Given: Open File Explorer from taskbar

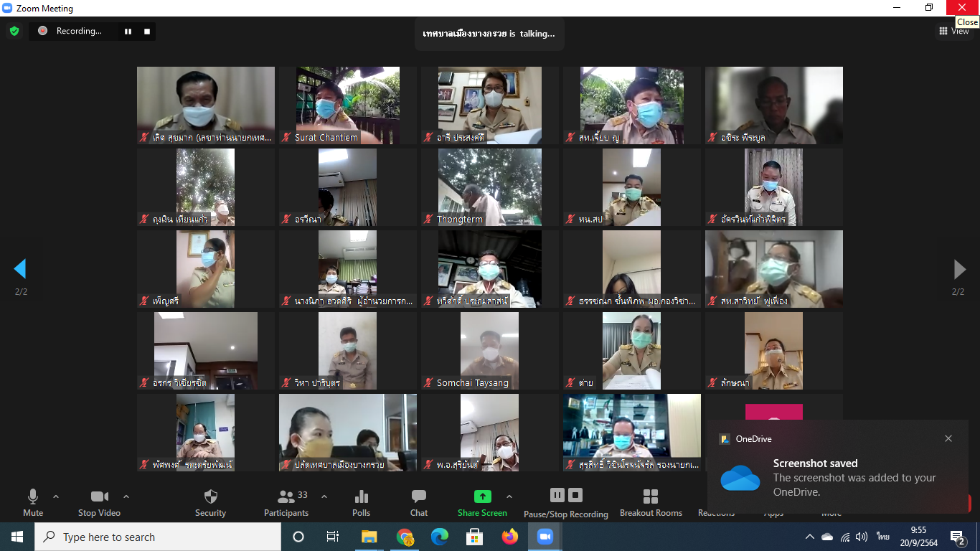Looking at the screenshot, I should tap(369, 537).
